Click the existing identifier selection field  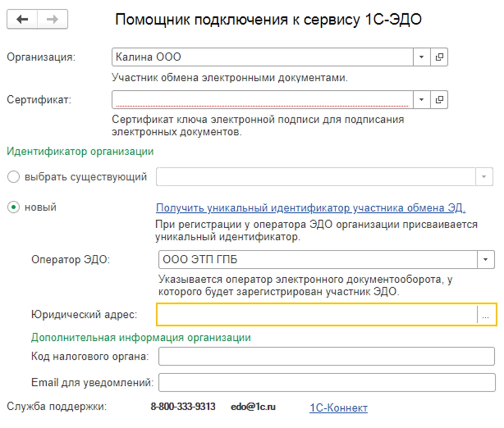pos(316,177)
